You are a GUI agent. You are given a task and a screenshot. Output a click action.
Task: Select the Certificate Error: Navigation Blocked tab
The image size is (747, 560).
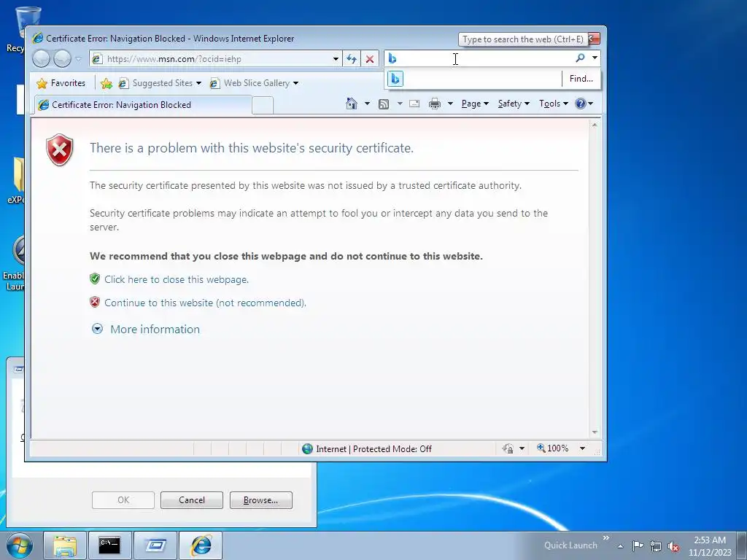click(142, 105)
